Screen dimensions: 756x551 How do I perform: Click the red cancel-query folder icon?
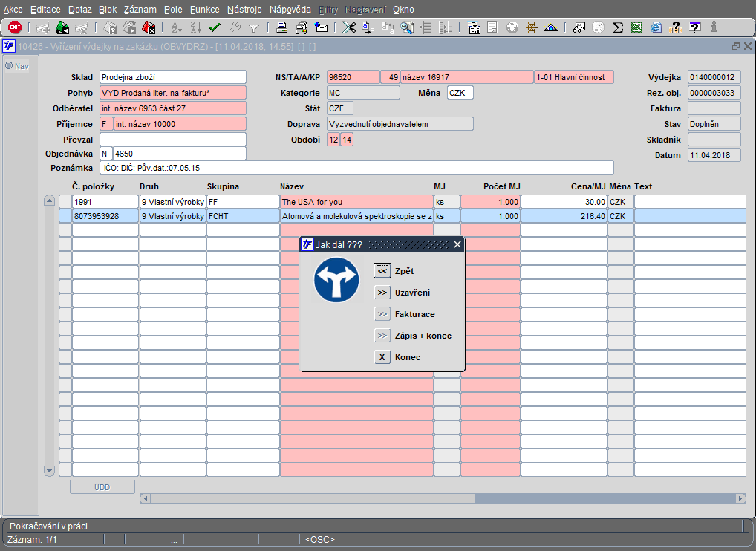pyautogui.click(x=149, y=27)
